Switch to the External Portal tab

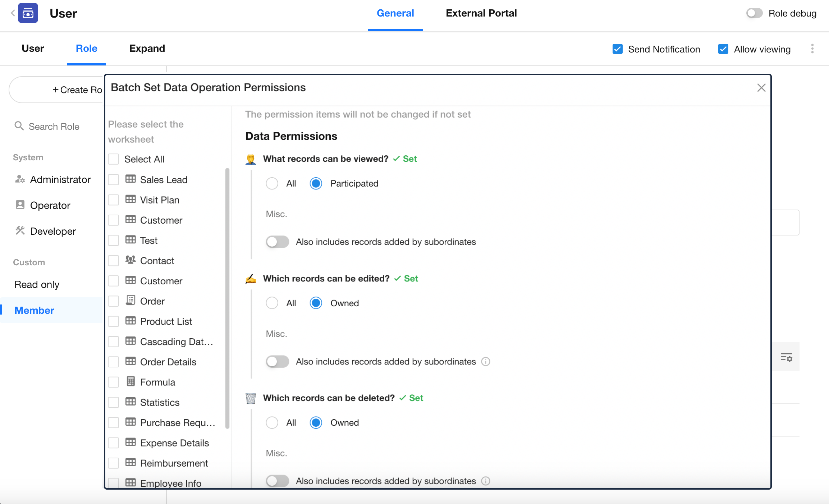point(481,13)
